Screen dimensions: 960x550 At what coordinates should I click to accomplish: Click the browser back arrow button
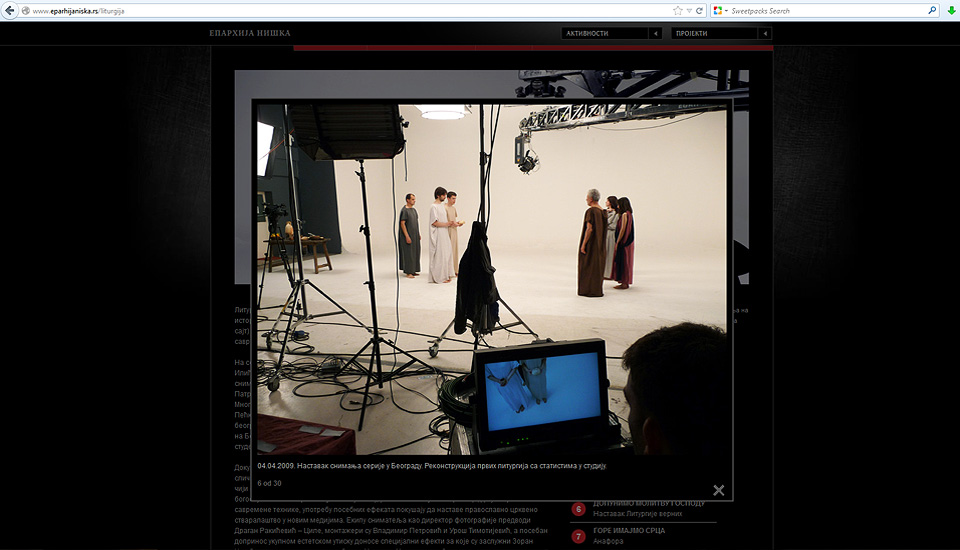tap(10, 10)
